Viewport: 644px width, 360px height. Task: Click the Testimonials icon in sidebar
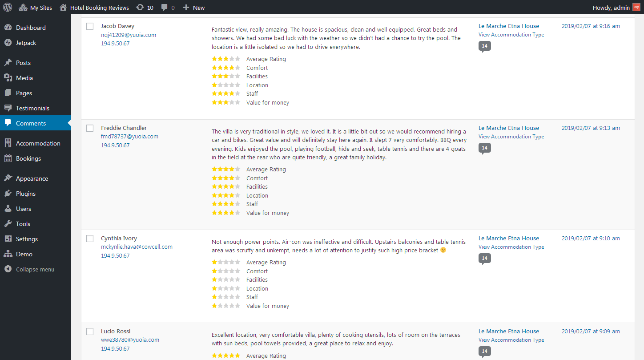8,108
